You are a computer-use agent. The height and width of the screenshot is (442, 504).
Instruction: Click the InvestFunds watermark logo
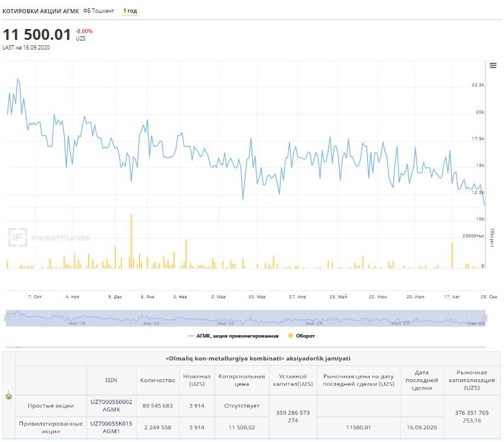[x=48, y=237]
